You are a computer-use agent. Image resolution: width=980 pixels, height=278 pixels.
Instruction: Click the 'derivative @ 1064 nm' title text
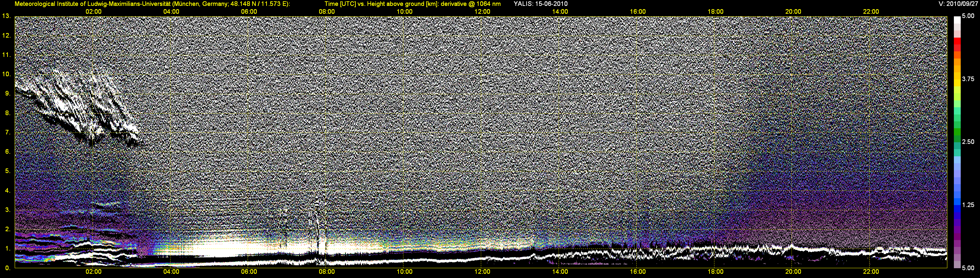pos(471,4)
